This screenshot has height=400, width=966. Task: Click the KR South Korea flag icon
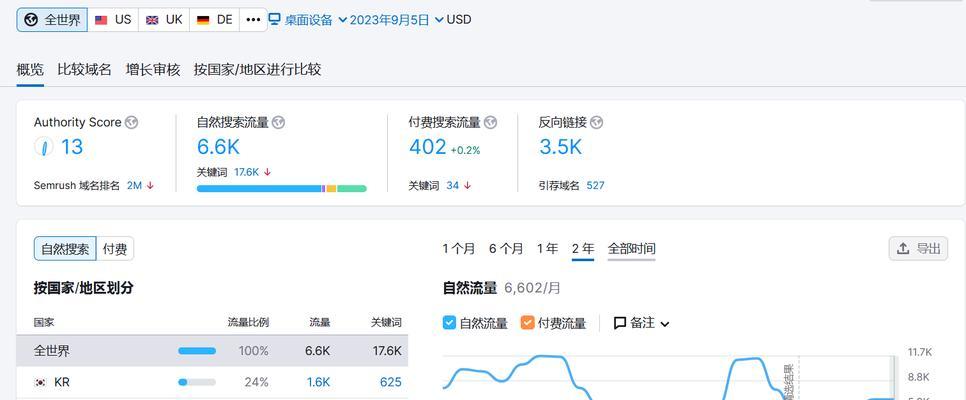(x=40, y=383)
